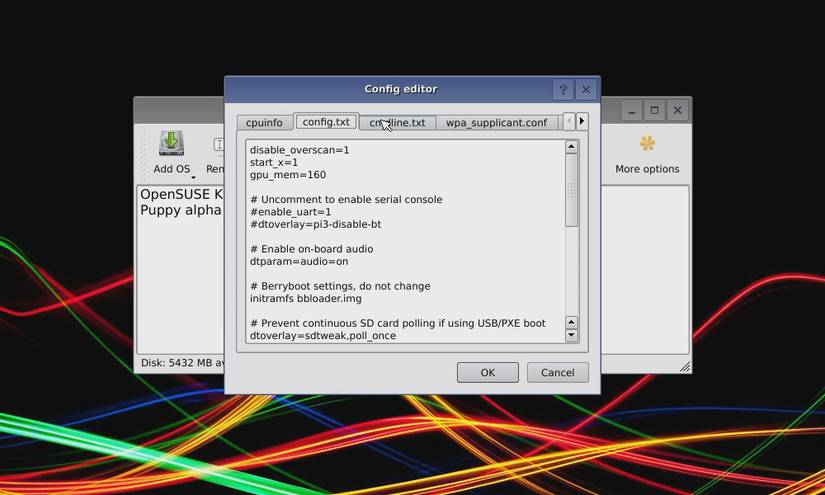
Task: Open the wpa_supplicant.conf tab
Action: (x=496, y=123)
